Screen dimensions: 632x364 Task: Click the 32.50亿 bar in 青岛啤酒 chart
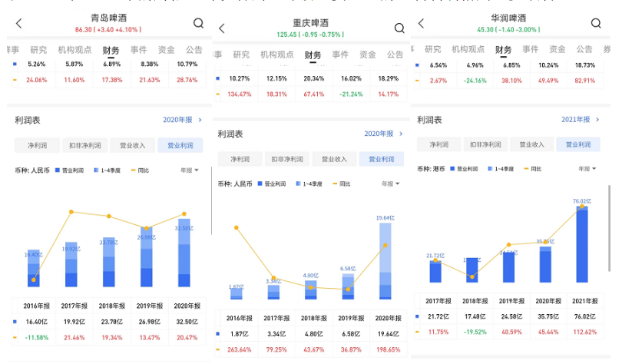click(184, 253)
